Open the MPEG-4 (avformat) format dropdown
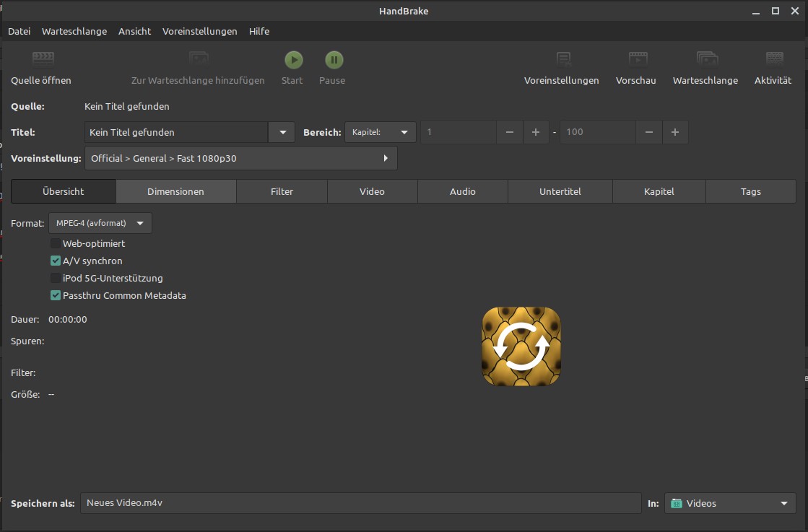 point(100,223)
